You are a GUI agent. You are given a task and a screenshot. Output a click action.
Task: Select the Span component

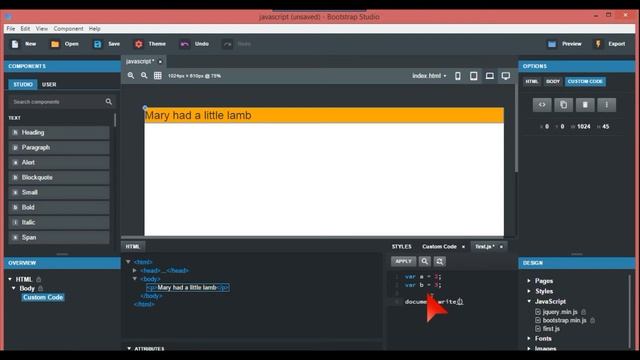coord(59,237)
